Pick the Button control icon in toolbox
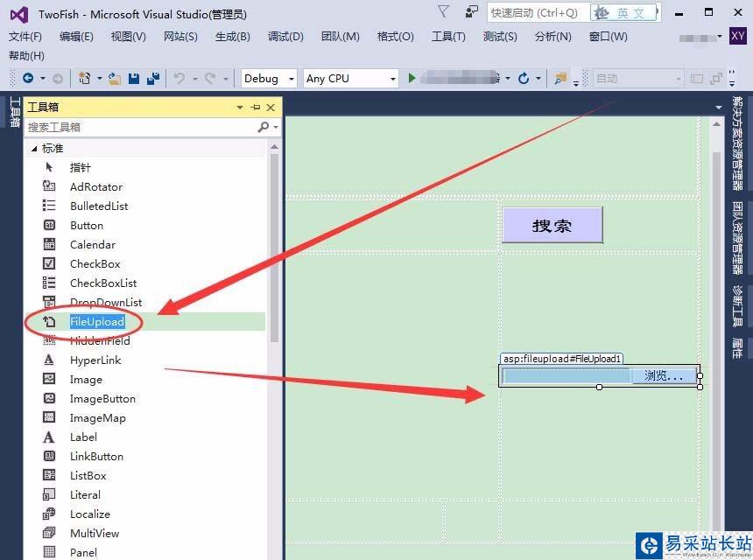Viewport: 753px width, 560px height. [x=49, y=225]
